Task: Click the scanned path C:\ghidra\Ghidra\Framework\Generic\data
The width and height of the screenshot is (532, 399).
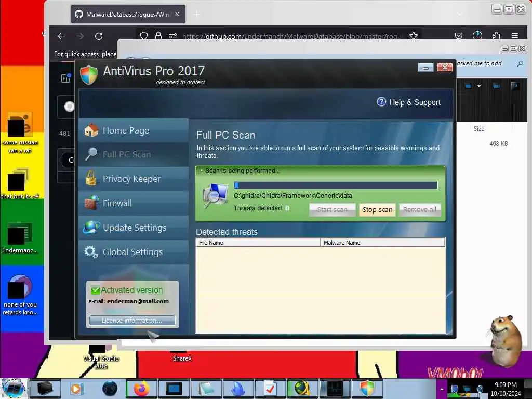Action: (293, 196)
